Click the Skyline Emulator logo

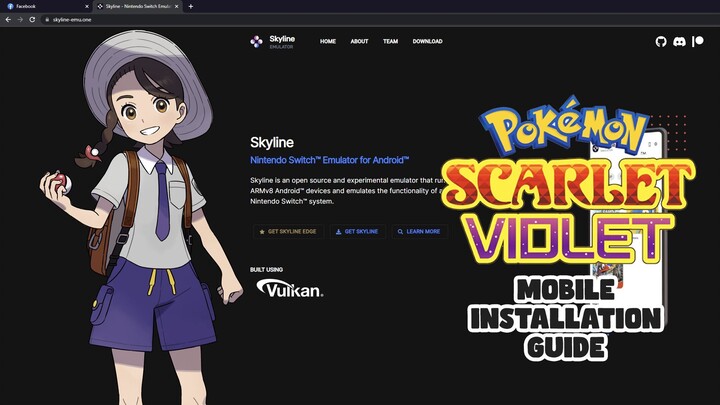click(x=273, y=41)
